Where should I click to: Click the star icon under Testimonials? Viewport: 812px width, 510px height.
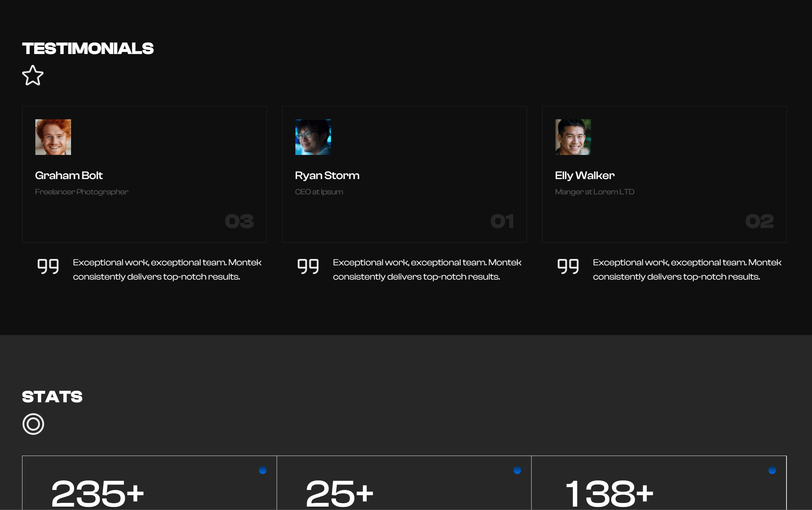(x=33, y=75)
